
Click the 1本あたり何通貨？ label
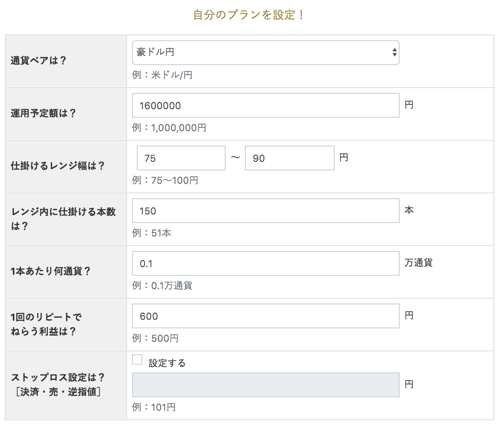(x=51, y=271)
